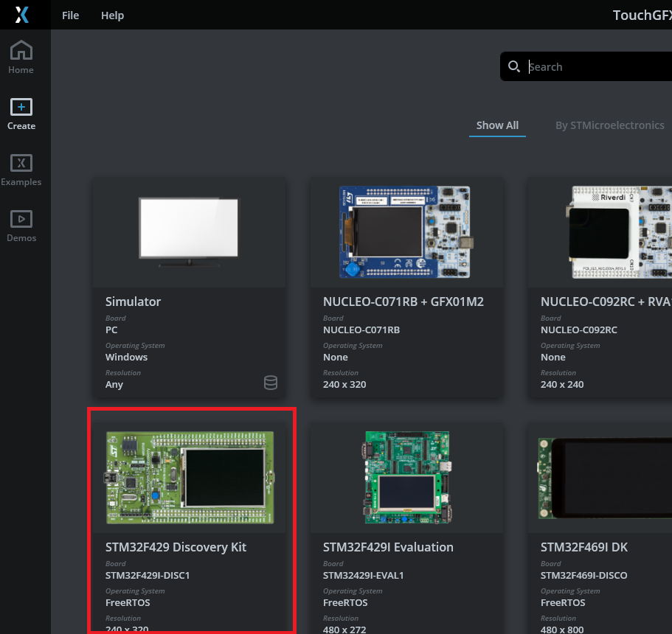Image resolution: width=672 pixels, height=634 pixels.
Task: Open the File menu
Action: click(70, 15)
